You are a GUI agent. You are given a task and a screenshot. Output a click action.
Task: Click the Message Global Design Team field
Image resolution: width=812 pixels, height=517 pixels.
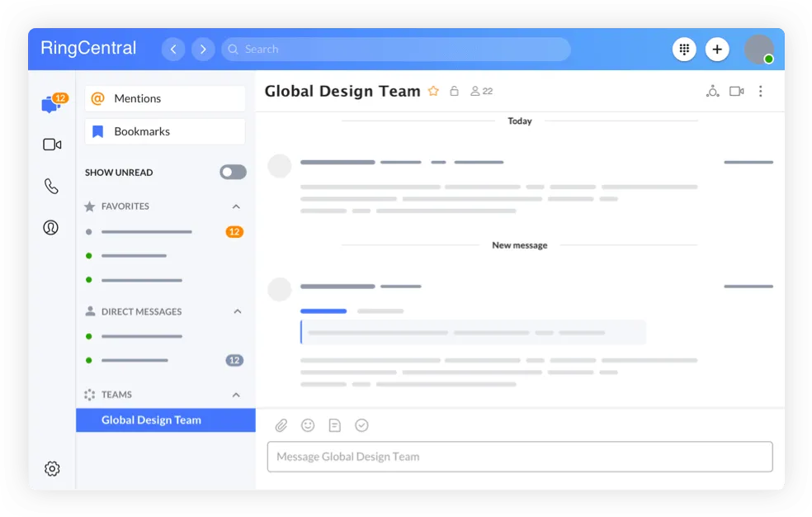[520, 457]
